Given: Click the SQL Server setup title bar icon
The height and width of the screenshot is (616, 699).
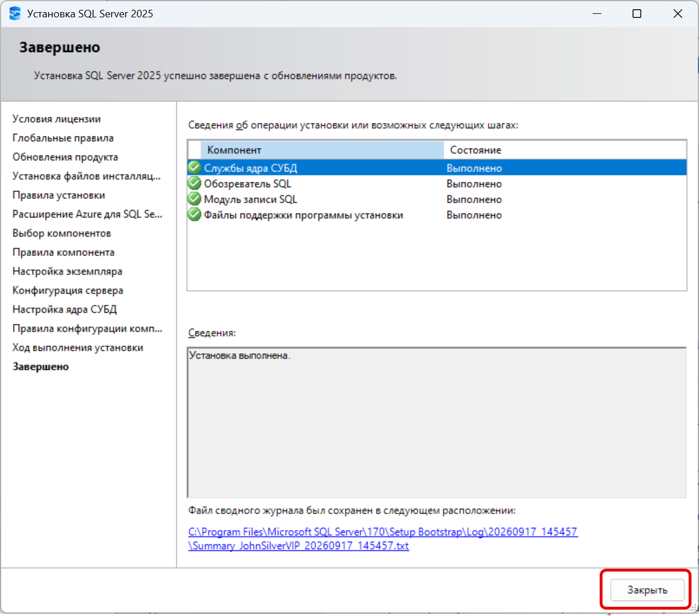Looking at the screenshot, I should [x=15, y=13].
